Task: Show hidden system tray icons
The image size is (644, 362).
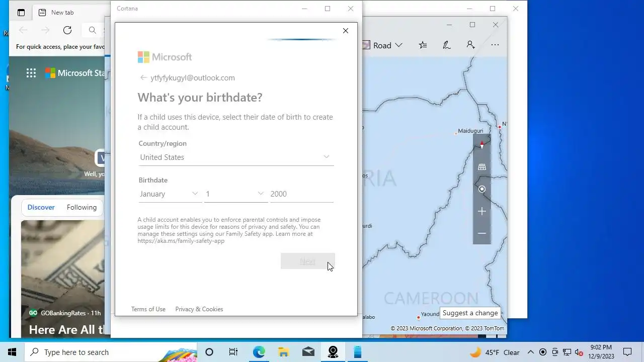Action: click(x=530, y=352)
